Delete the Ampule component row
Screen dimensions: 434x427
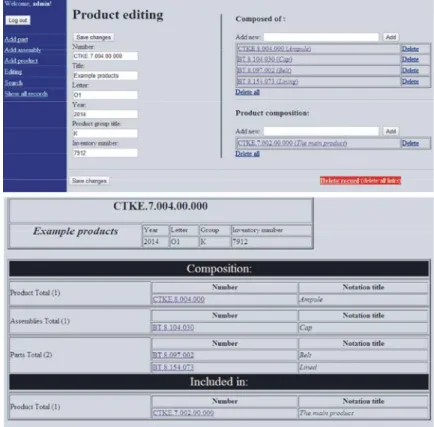pos(410,49)
